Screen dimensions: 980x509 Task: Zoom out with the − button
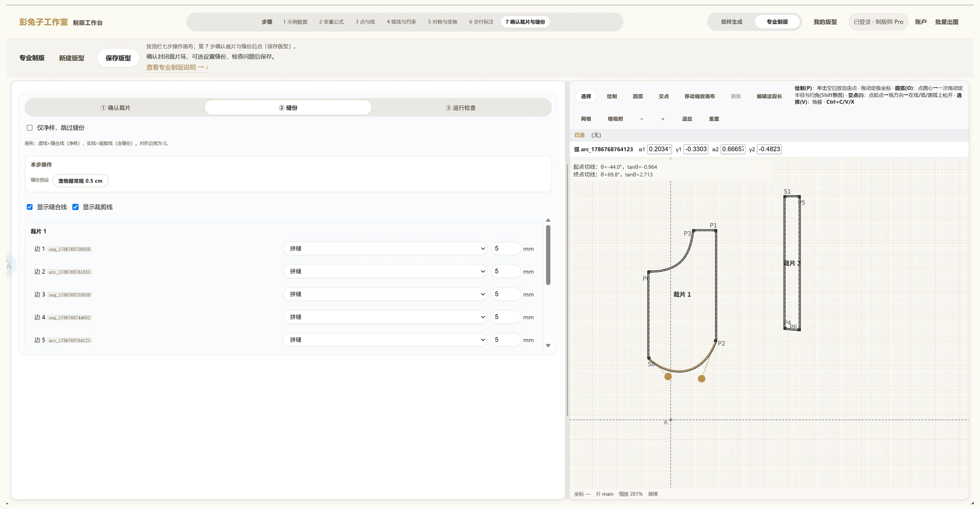[642, 119]
